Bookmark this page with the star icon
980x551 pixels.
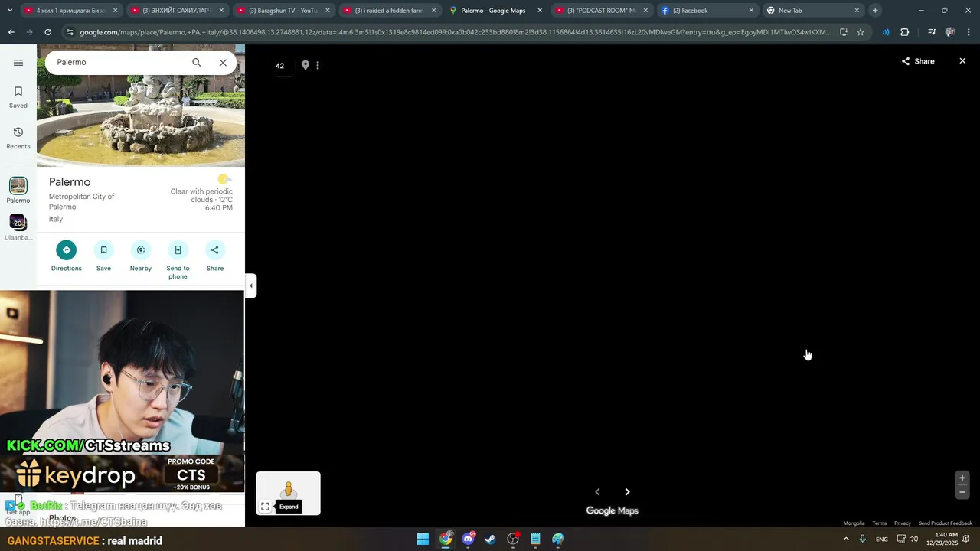pos(861,32)
